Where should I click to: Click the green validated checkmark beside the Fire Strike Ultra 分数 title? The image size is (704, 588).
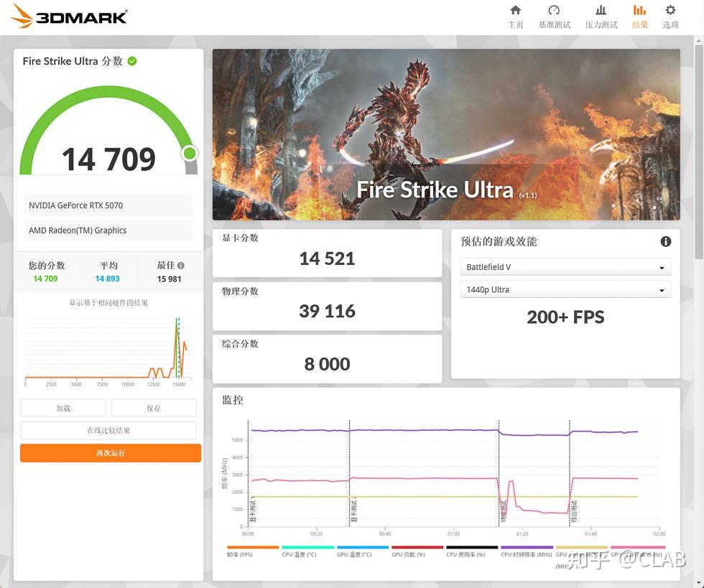point(132,61)
